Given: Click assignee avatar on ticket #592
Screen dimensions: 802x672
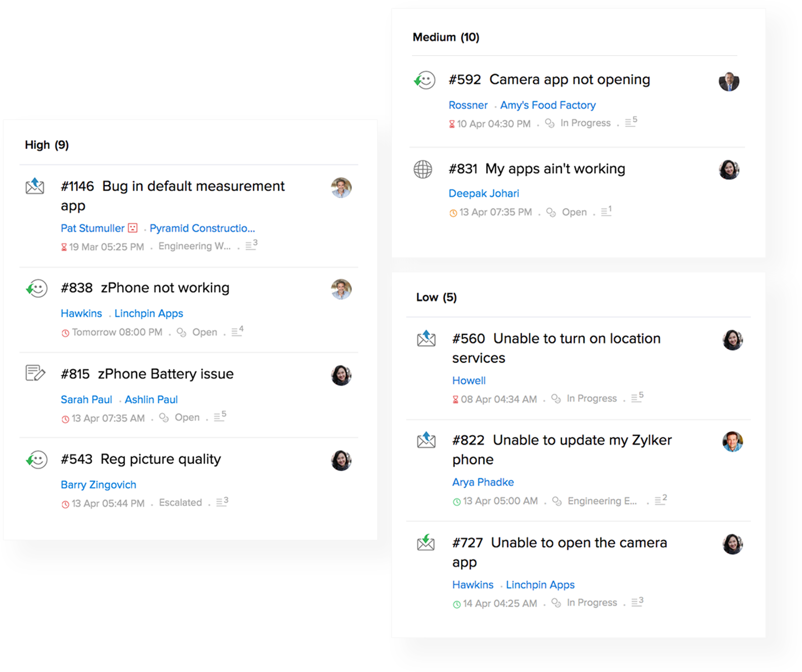Looking at the screenshot, I should (x=729, y=81).
